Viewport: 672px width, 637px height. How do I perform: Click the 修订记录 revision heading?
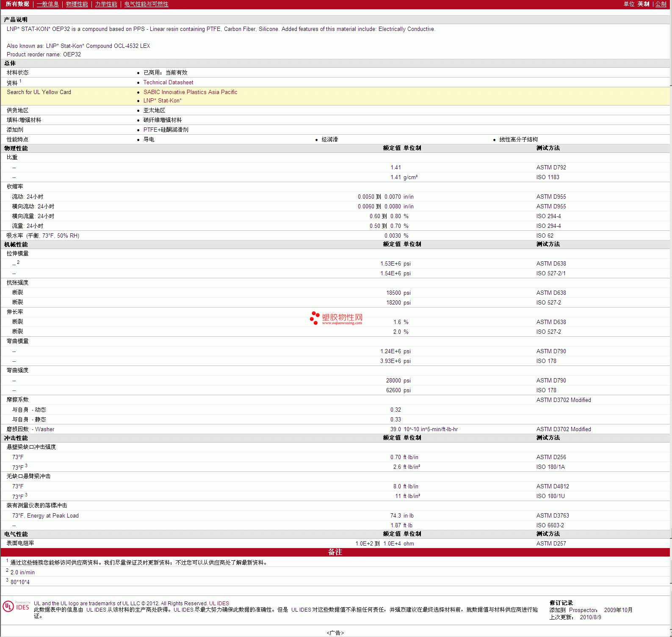561,603
